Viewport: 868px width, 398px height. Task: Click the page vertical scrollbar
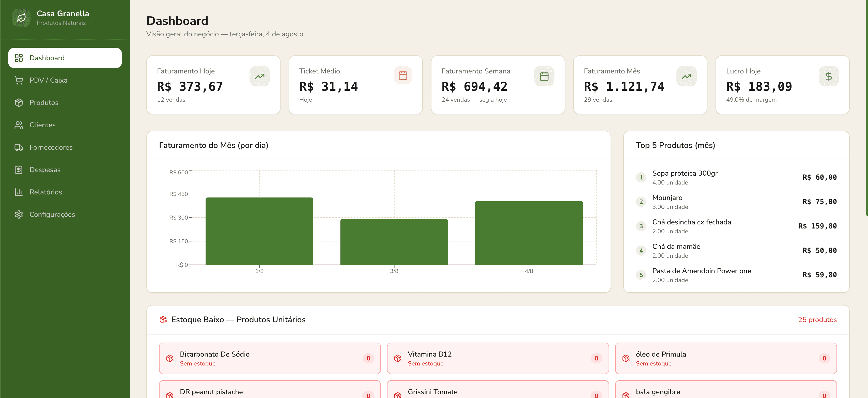point(867,108)
